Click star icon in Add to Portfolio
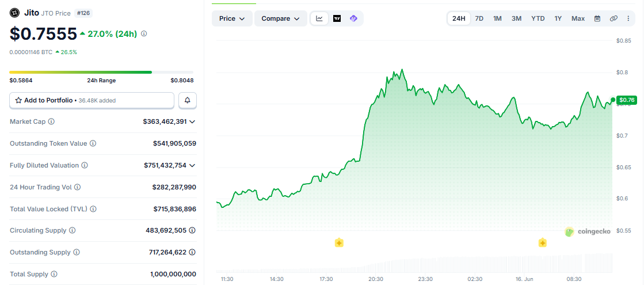 tap(18, 100)
